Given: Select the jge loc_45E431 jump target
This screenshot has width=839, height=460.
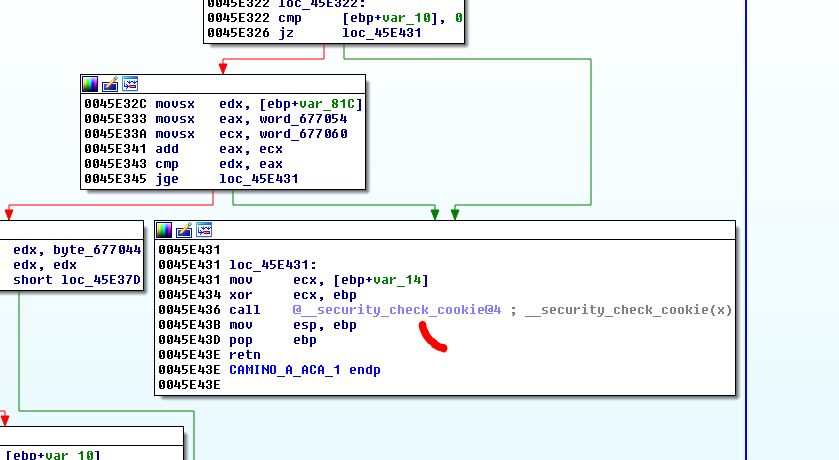Looking at the screenshot, I should [258, 179].
